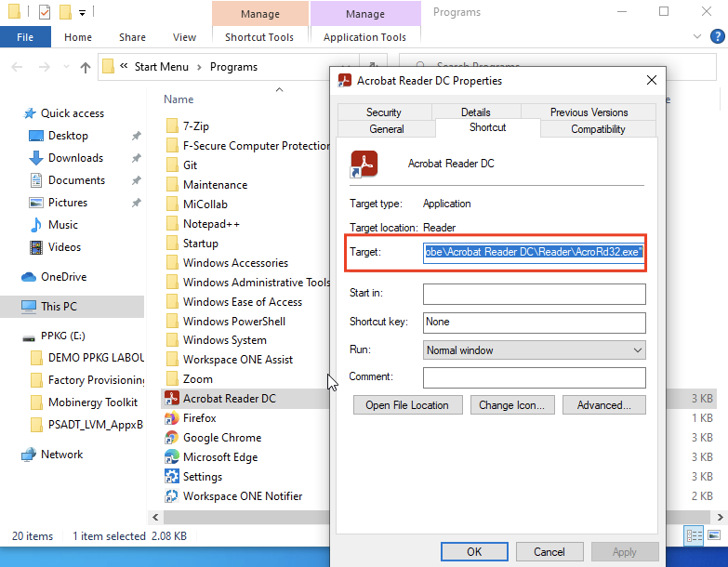The image size is (728, 567).
Task: Switch to large icons view toggle
Action: point(713,535)
